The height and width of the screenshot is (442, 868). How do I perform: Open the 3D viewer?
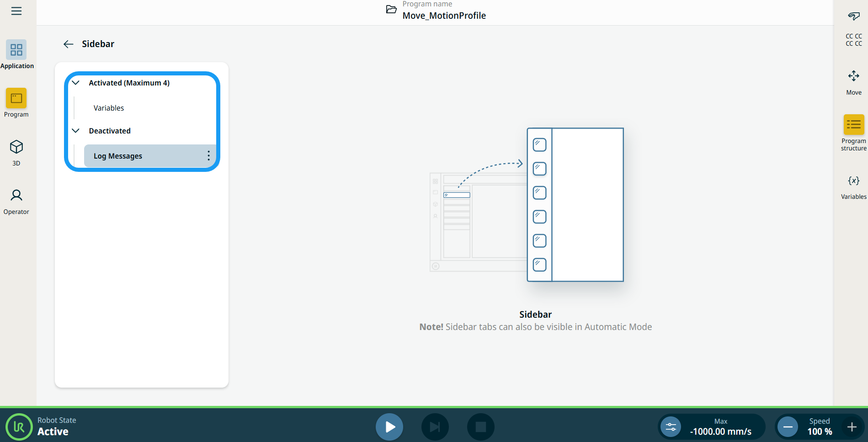click(x=16, y=152)
